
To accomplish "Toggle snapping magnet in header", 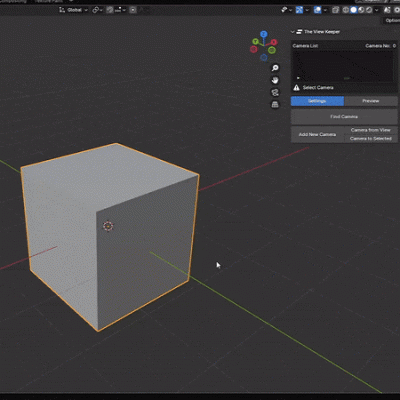I will pyautogui.click(x=110, y=10).
